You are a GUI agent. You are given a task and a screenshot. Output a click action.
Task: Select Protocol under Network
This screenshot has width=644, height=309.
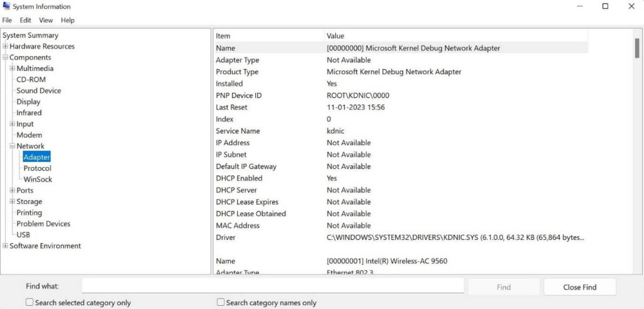37,168
